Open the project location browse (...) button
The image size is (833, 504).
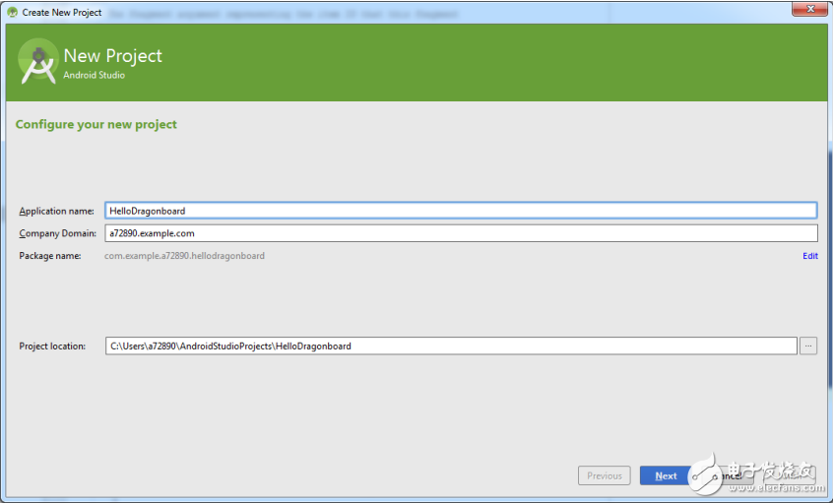pos(807,346)
